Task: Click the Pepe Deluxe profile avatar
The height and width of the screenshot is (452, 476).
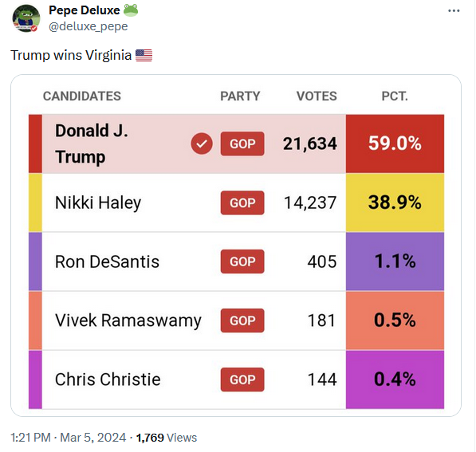Action: [26, 18]
